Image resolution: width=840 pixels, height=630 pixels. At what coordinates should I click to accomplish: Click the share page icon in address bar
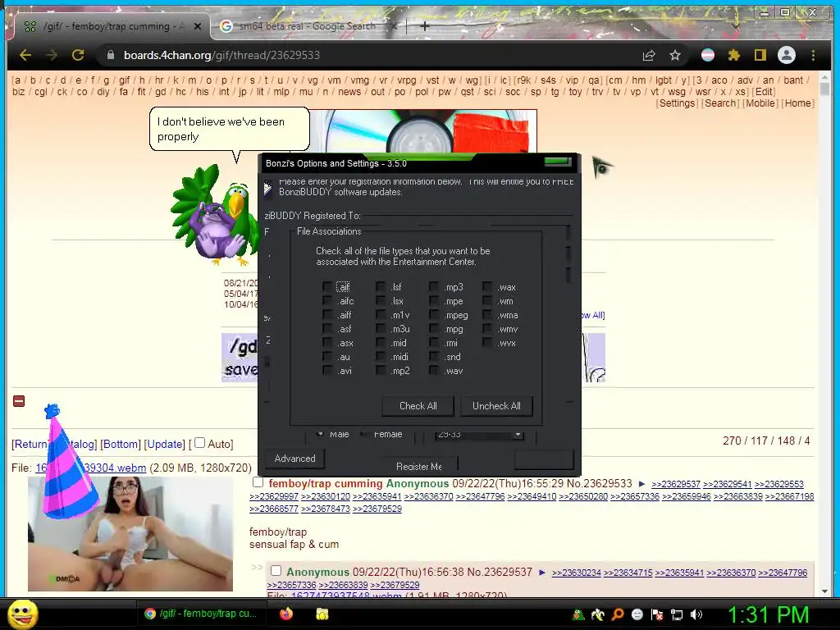[x=650, y=55]
